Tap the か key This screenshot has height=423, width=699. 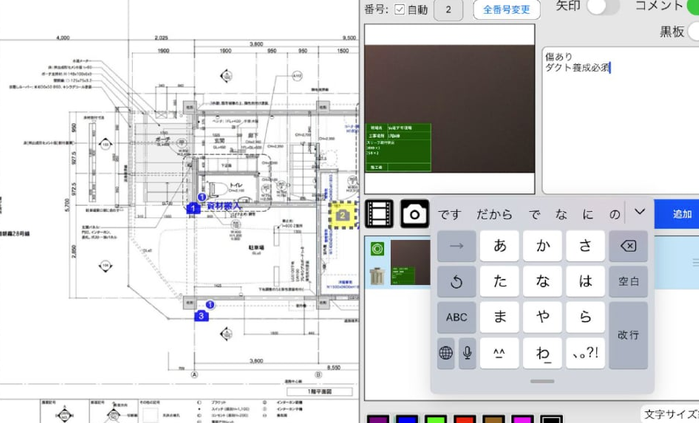click(x=542, y=246)
